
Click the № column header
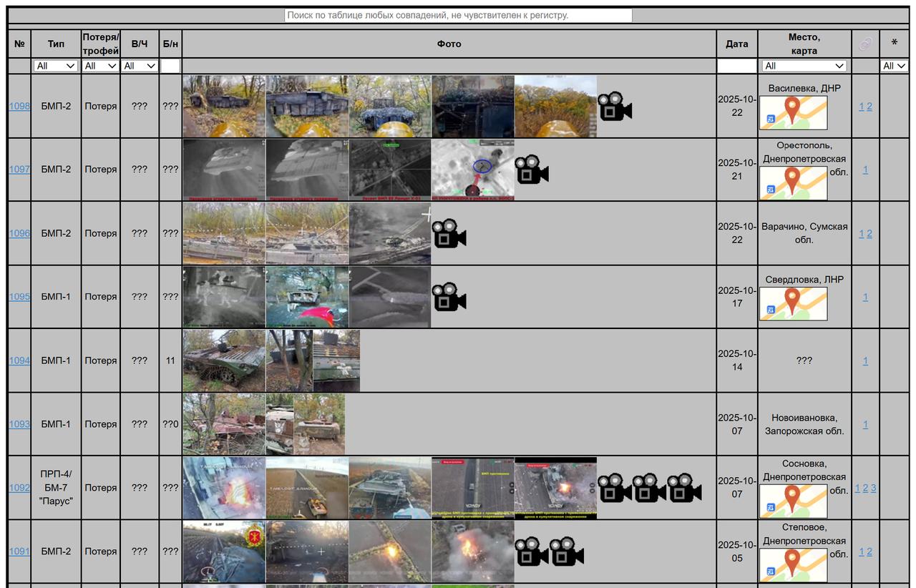coord(19,44)
